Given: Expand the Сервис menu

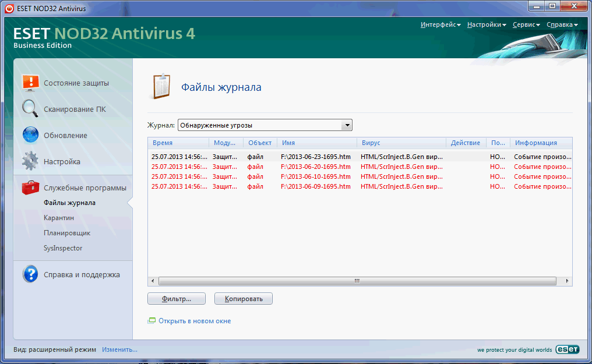Looking at the screenshot, I should (x=526, y=24).
